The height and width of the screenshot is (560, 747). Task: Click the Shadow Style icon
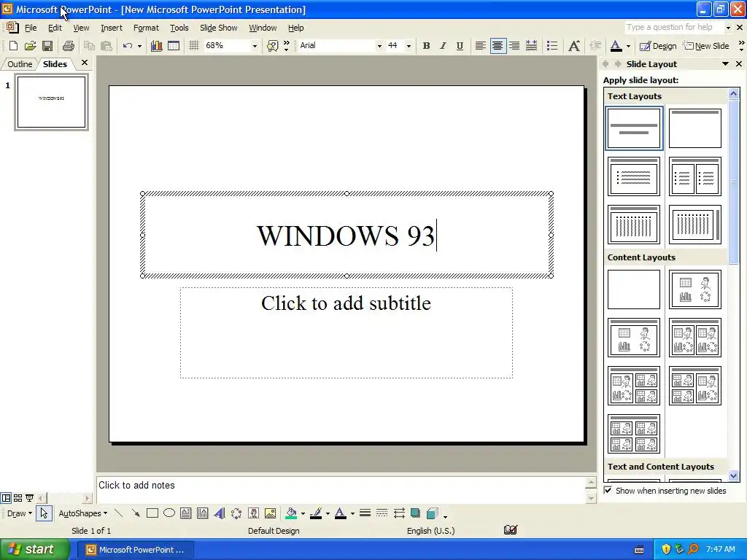[415, 513]
